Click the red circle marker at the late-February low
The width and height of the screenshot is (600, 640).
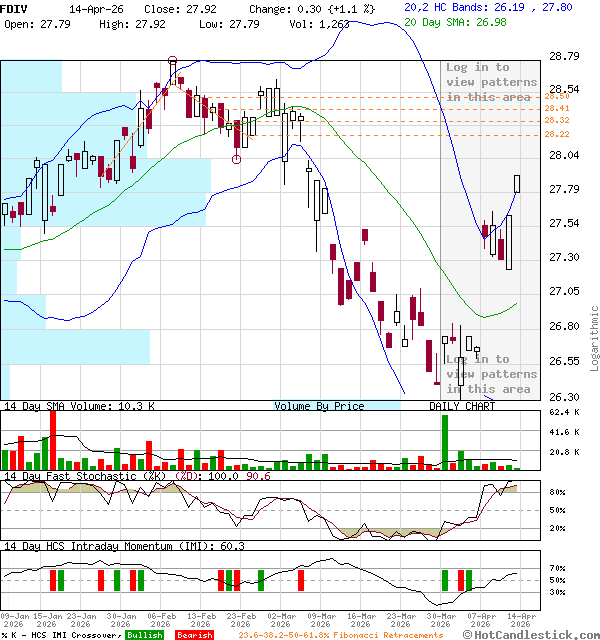coord(237,158)
